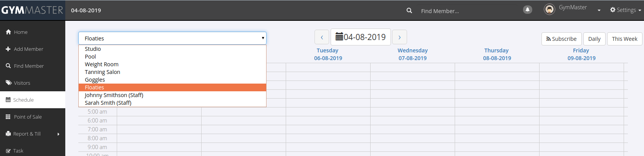
Task: Switch to Daily view
Action: (x=594, y=39)
